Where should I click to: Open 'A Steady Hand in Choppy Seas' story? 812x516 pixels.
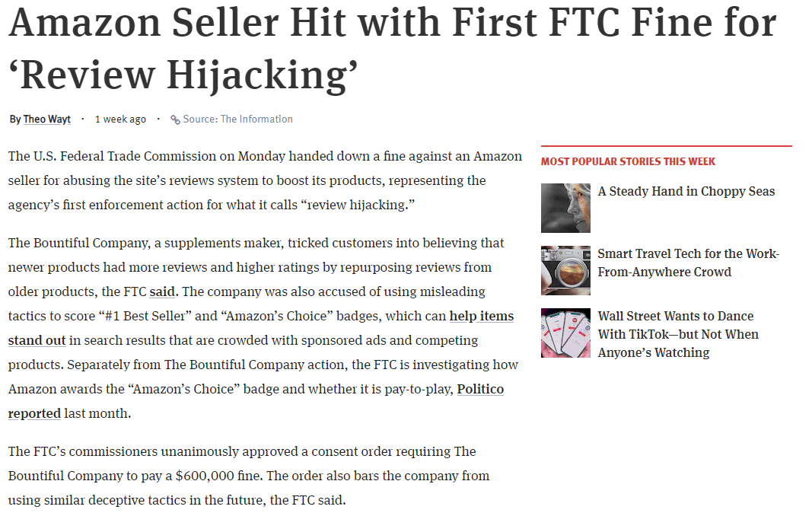pyautogui.click(x=686, y=191)
